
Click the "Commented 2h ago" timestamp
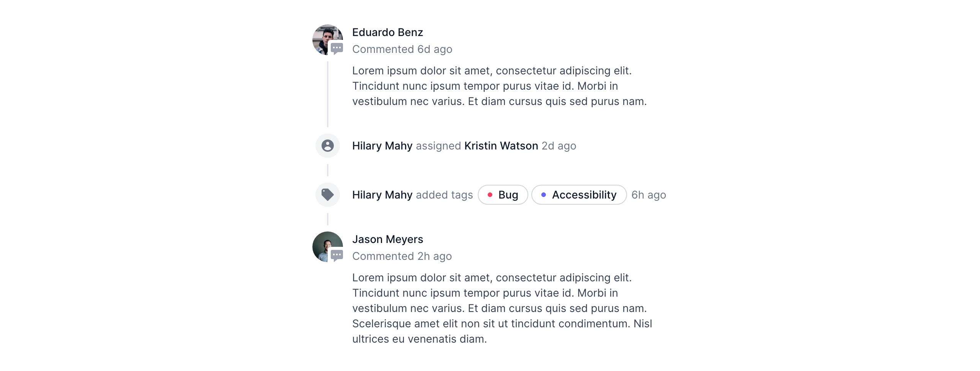pyautogui.click(x=402, y=256)
